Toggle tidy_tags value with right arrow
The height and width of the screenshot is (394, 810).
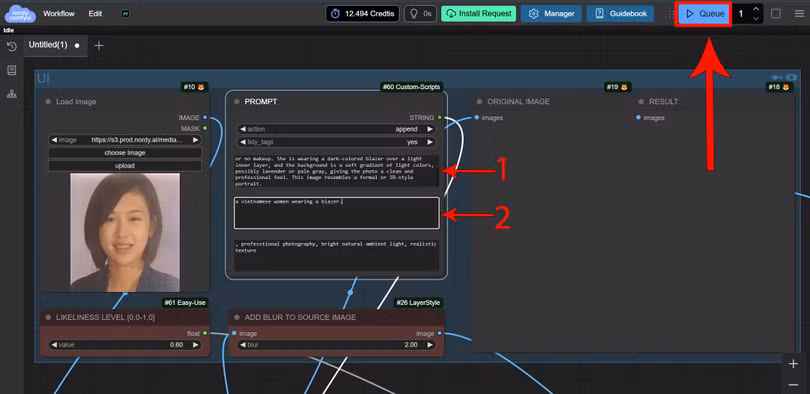(x=429, y=142)
